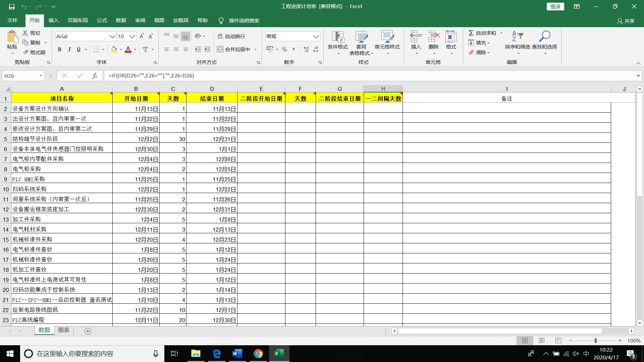Open the number format dropdown
The height and width of the screenshot is (362, 644).
[316, 36]
